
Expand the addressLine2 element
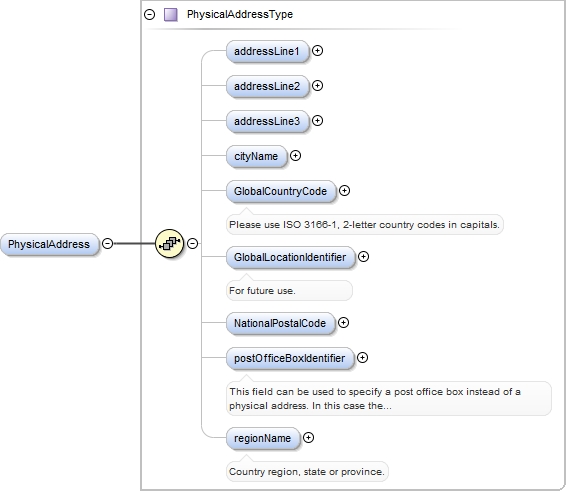(x=317, y=86)
